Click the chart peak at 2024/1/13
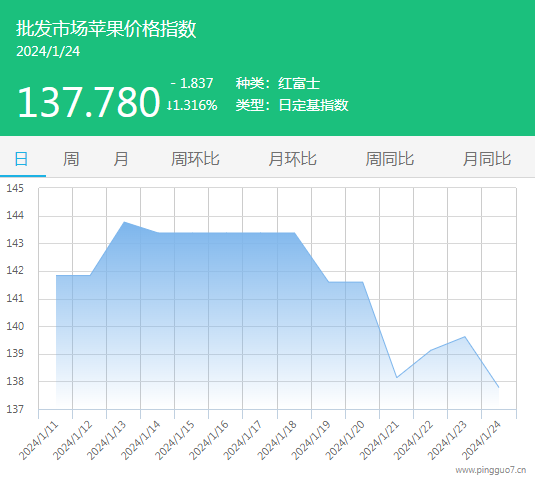The image size is (535, 480). (124, 222)
